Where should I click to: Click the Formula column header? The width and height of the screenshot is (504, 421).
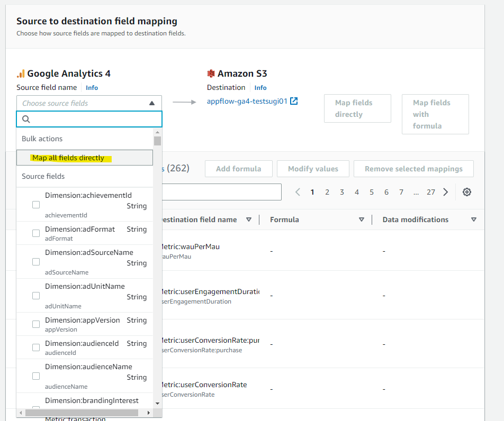pos(284,219)
